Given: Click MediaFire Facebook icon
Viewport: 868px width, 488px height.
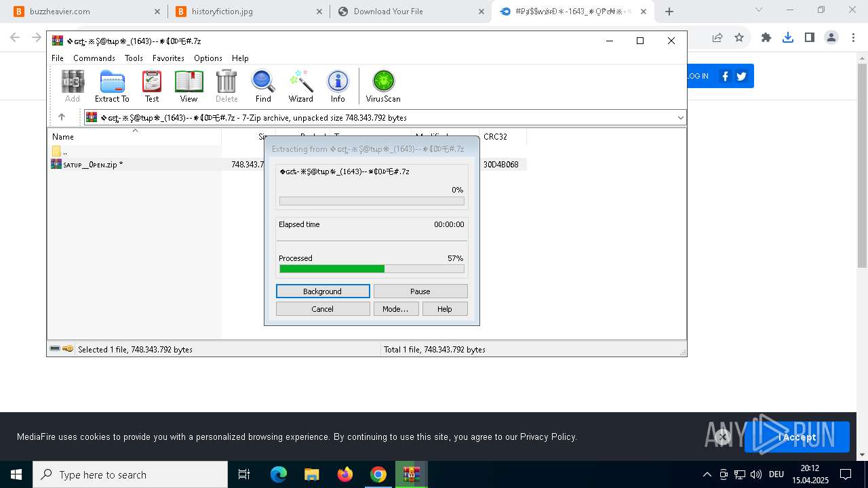Looking at the screenshot, I should [x=725, y=76].
